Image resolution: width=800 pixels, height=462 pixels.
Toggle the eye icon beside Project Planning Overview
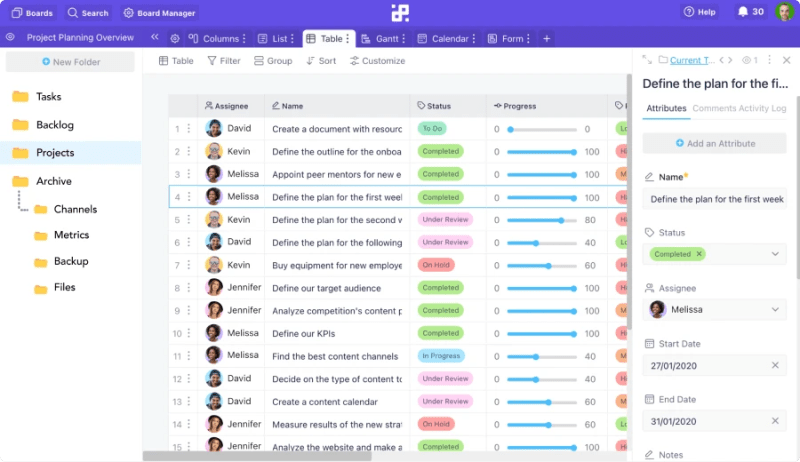point(10,37)
